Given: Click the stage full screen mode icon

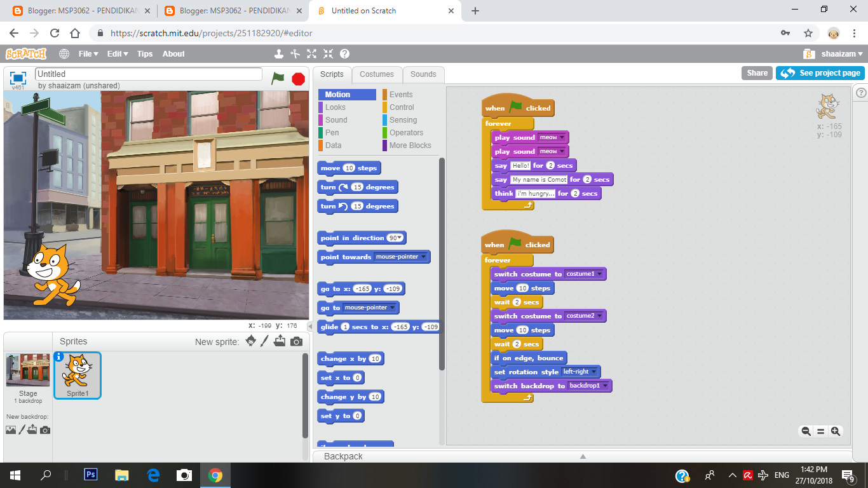Looking at the screenshot, I should click(18, 78).
